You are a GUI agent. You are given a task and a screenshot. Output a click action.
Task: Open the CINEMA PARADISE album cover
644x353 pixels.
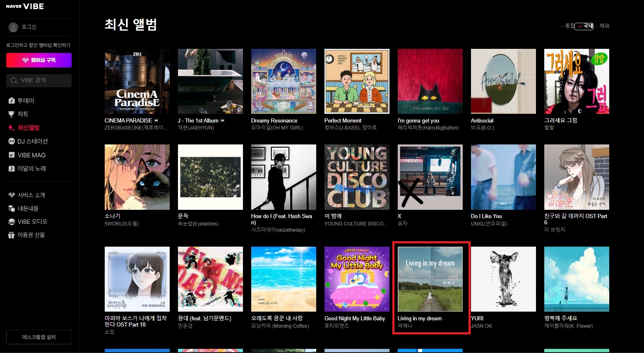[137, 81]
